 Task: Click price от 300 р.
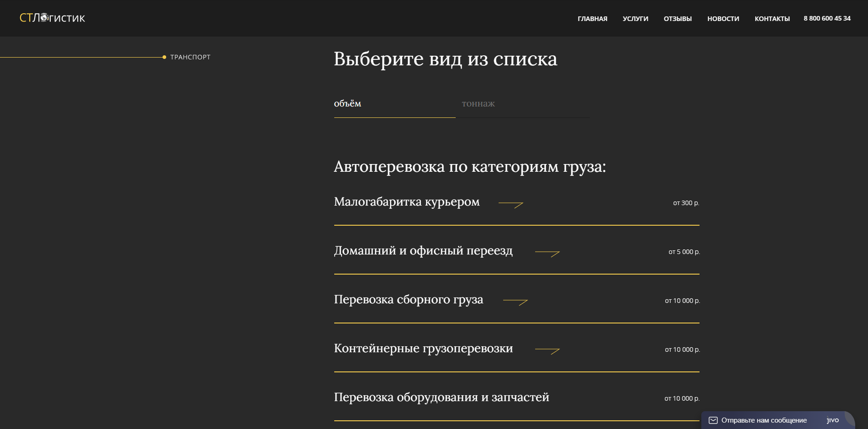tap(686, 203)
